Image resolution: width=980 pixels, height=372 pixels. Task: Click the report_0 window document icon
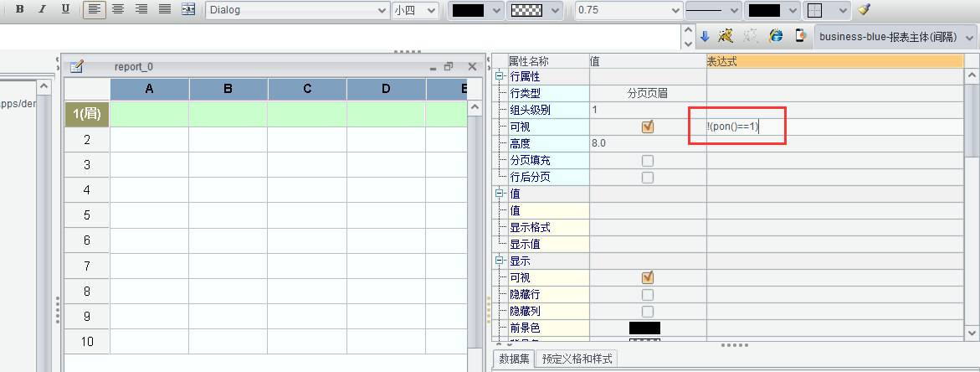pos(76,66)
